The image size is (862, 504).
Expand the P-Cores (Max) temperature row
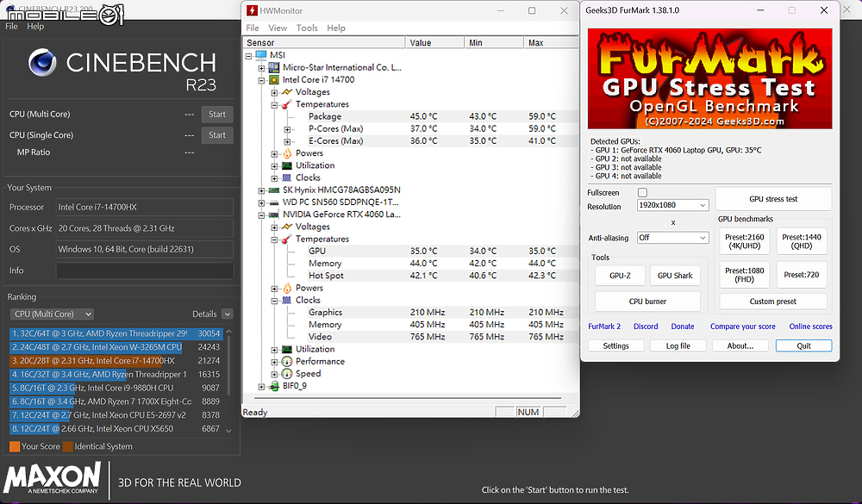287,129
